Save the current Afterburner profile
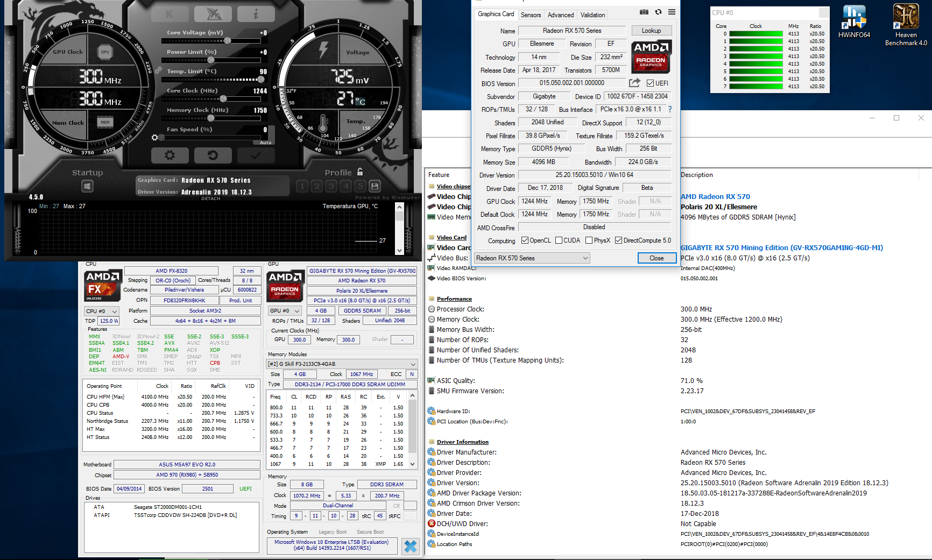Viewport: 932px width, 560px height. point(375,186)
